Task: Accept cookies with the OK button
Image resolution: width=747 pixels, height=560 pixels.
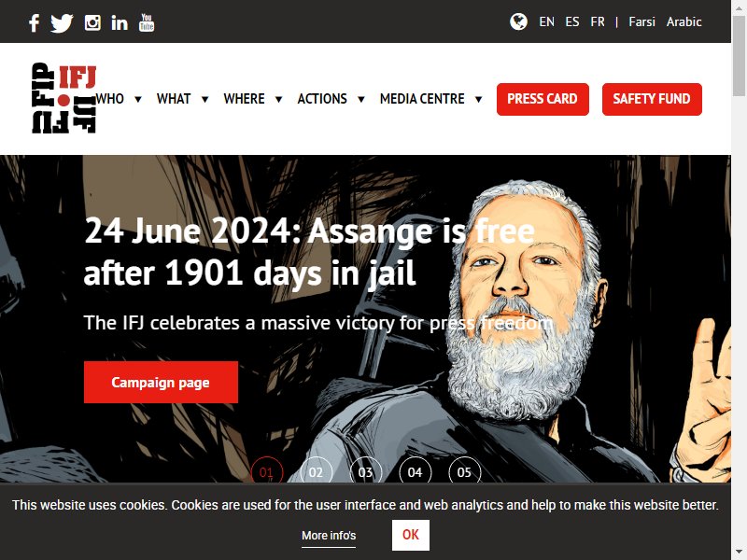Action: point(411,535)
